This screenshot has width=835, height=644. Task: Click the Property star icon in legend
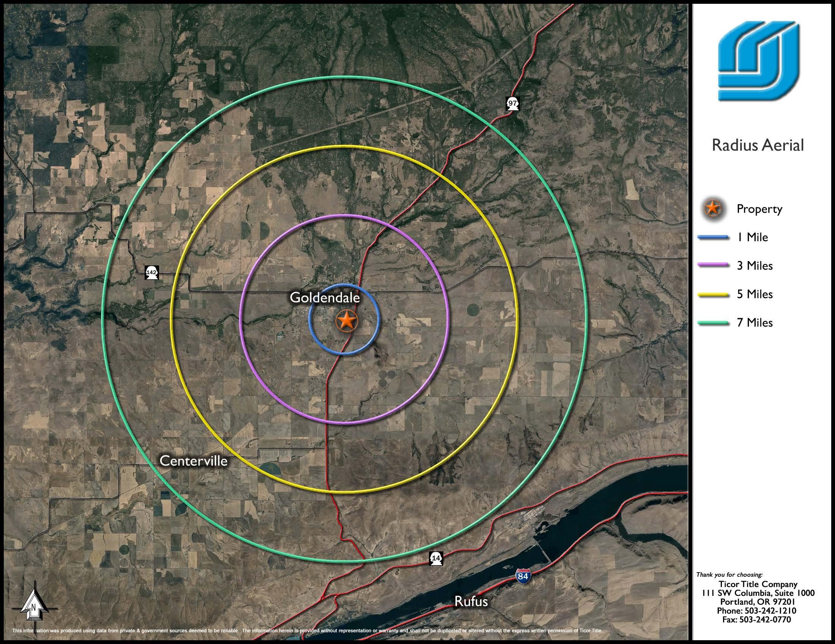pyautogui.click(x=712, y=209)
